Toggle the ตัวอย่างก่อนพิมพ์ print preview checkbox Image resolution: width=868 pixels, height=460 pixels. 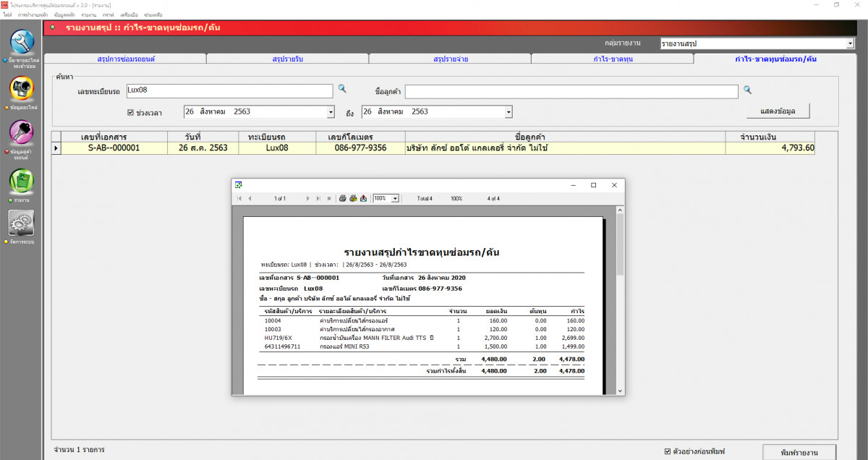(x=668, y=451)
